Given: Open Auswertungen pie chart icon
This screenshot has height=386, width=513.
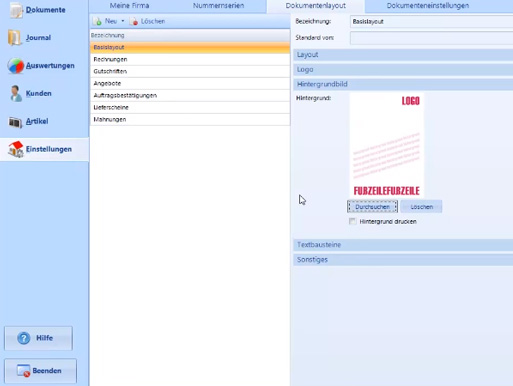Looking at the screenshot, I should click(x=16, y=65).
